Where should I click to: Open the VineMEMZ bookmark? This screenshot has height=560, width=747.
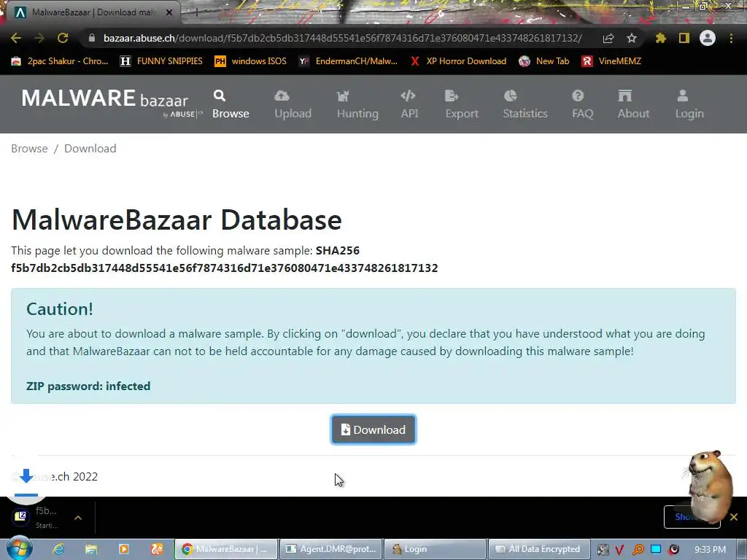(x=611, y=61)
